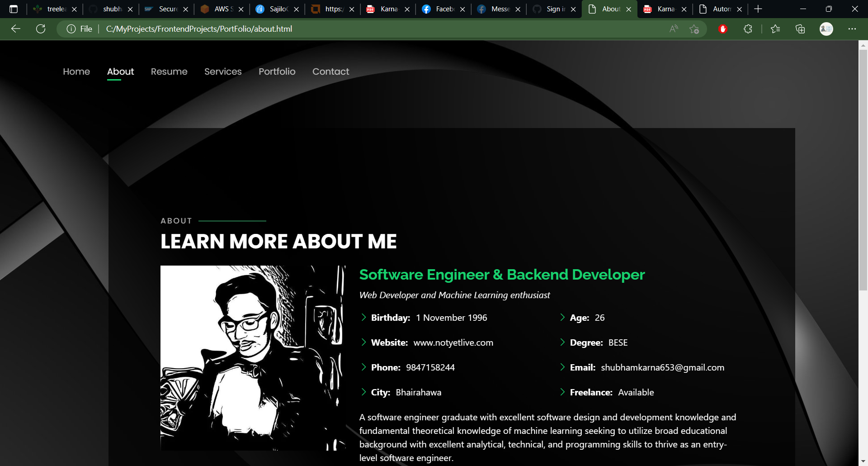The height and width of the screenshot is (466, 868).
Task: Click the Freelance value Available
Action: click(x=636, y=392)
